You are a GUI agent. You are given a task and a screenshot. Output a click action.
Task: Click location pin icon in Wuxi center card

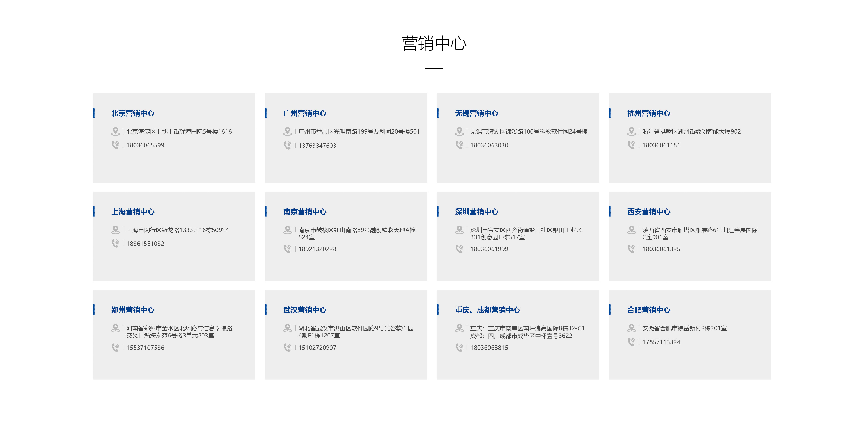(x=459, y=131)
